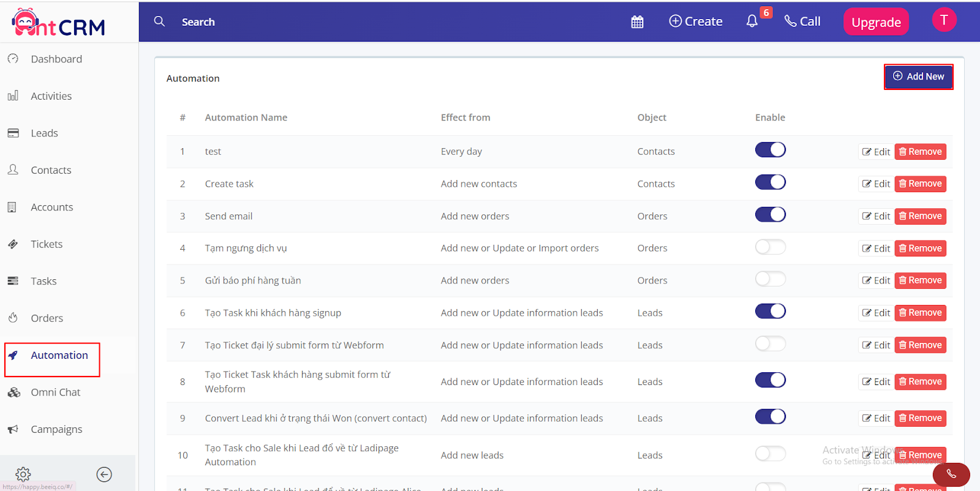
Task: Click the Activities bar chart icon
Action: pos(13,96)
